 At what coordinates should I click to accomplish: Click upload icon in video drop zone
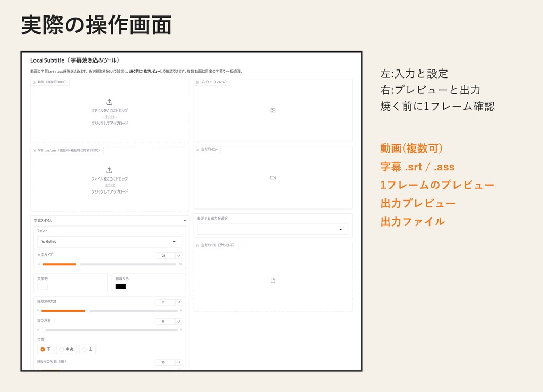coord(109,102)
